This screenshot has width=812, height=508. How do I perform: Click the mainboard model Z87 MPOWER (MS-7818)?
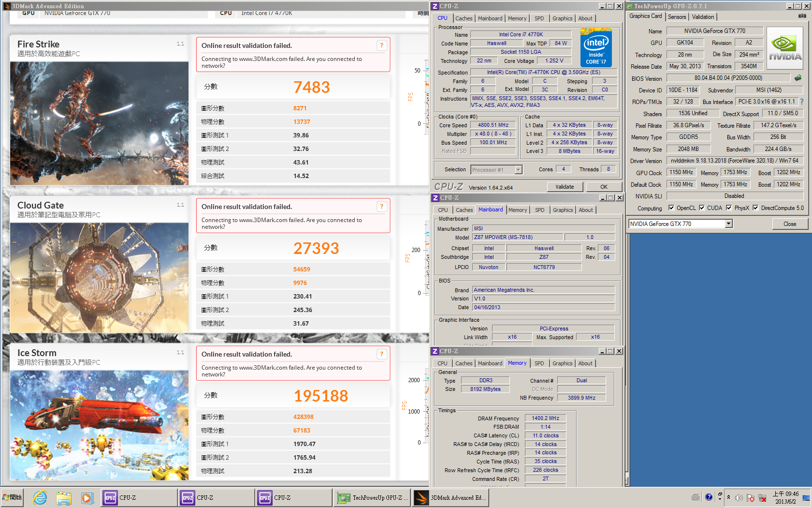pos(518,237)
